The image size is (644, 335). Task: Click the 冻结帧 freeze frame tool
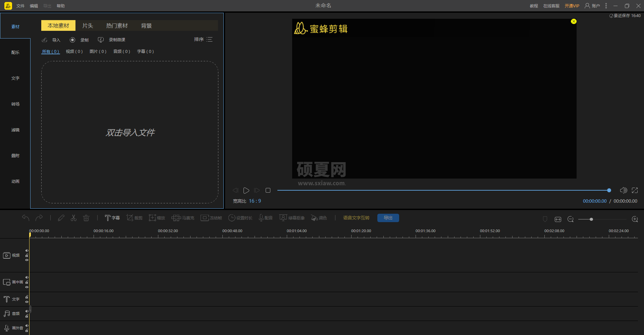[211, 218]
